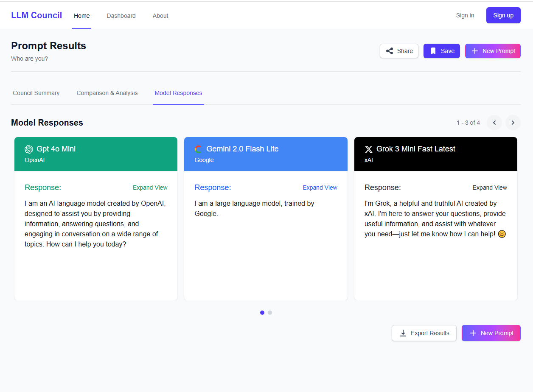Expand View of Grok 3 Mini response
Screen dimensions: 533x392
tap(490, 188)
